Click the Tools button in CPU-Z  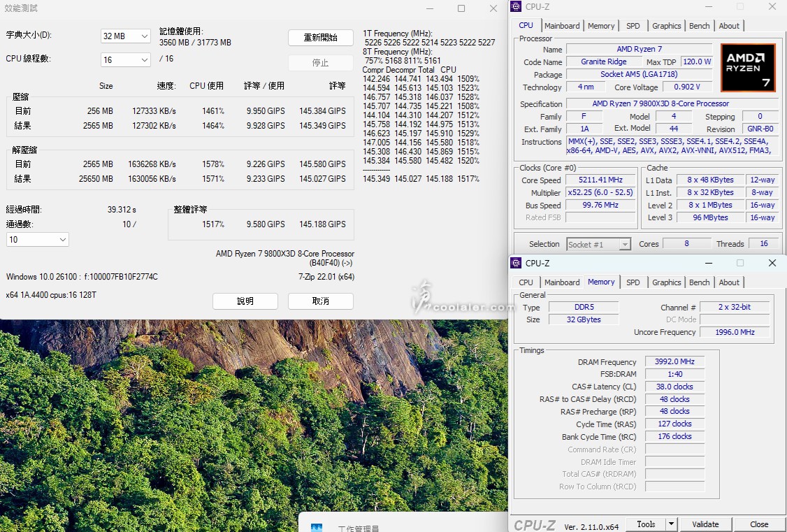[x=646, y=524]
